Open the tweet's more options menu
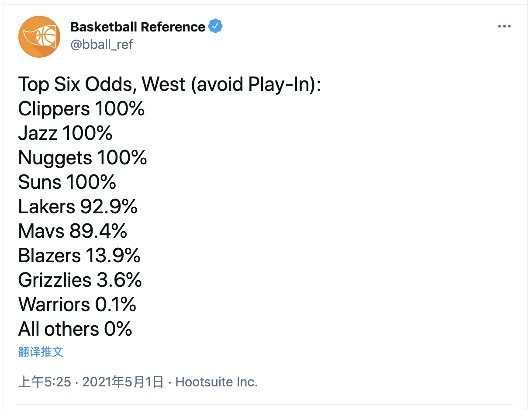The width and height of the screenshot is (532, 410). click(x=504, y=27)
